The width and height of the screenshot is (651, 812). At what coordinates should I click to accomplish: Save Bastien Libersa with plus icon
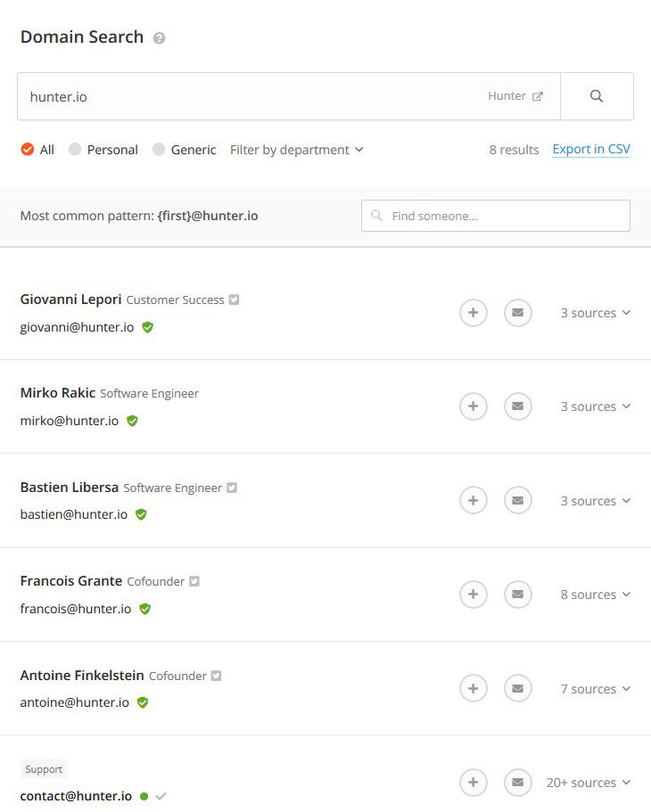[474, 501]
